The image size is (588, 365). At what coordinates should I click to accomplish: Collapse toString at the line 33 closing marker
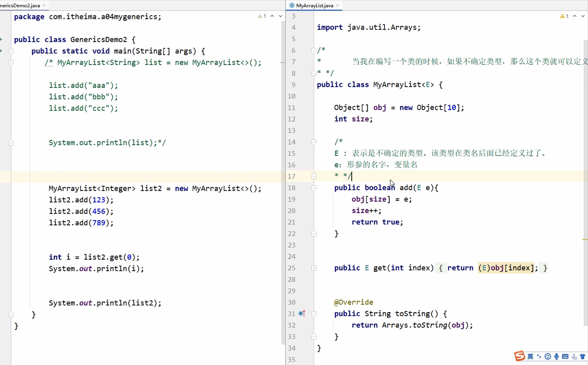click(314, 337)
